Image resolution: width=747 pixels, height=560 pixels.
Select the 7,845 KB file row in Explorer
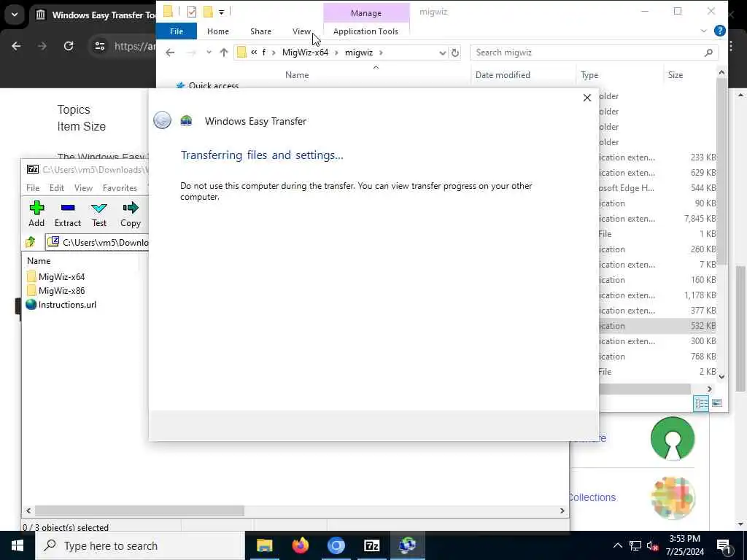[657, 219]
